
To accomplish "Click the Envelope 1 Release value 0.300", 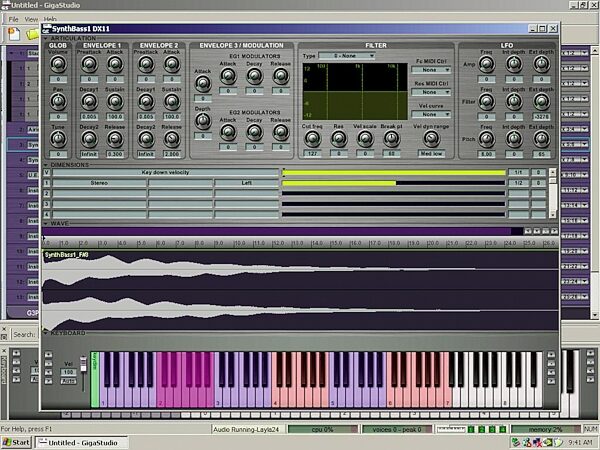I will [115, 154].
